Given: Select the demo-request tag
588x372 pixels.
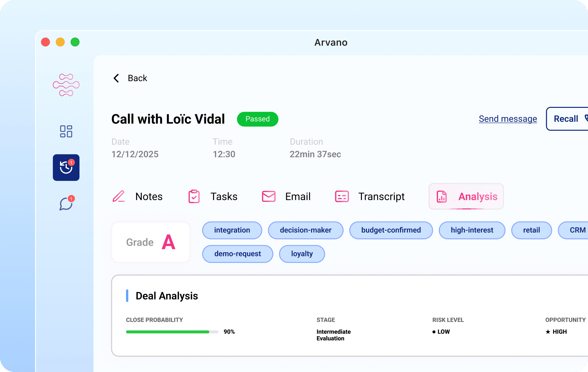Looking at the screenshot, I should coord(237,254).
